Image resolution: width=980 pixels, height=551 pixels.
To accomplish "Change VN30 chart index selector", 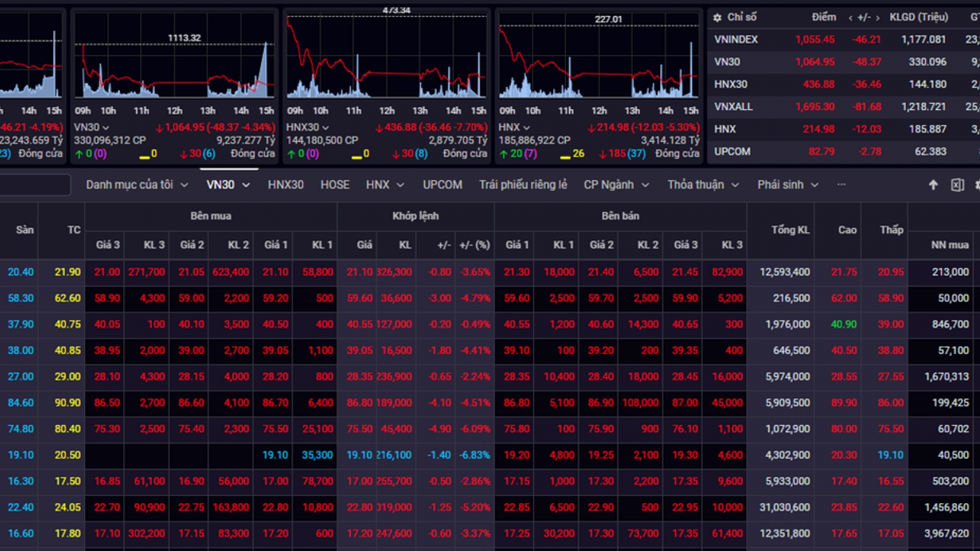I will point(91,127).
